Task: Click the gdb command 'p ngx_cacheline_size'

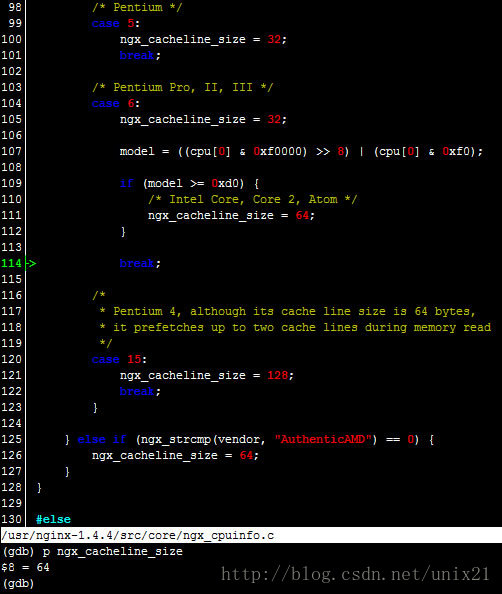Action: pyautogui.click(x=113, y=552)
